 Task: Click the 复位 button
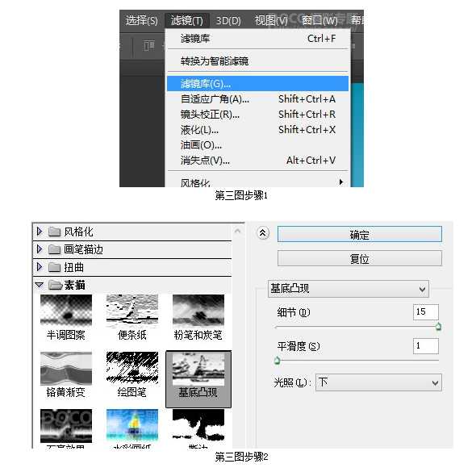tap(360, 259)
